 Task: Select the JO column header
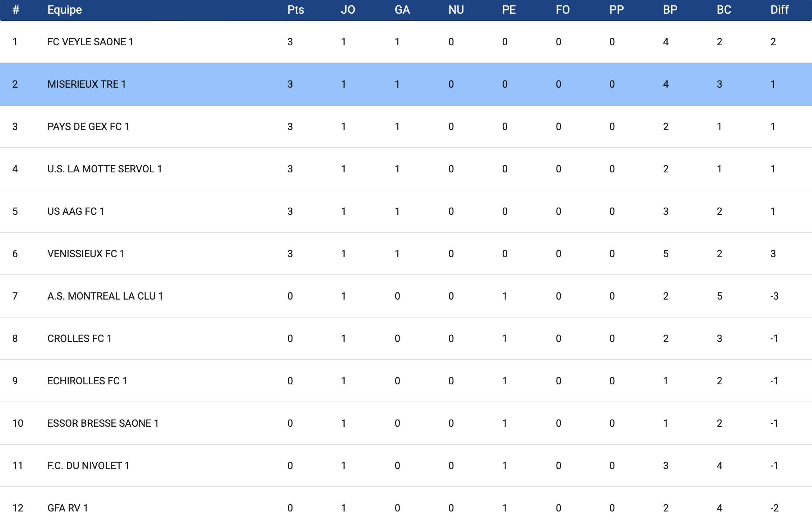tap(348, 10)
